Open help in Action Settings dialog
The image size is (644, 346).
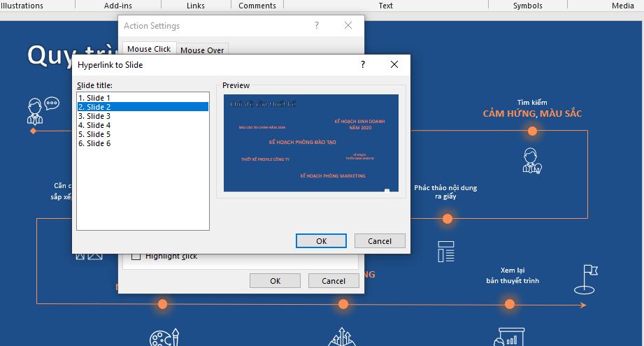(x=317, y=25)
